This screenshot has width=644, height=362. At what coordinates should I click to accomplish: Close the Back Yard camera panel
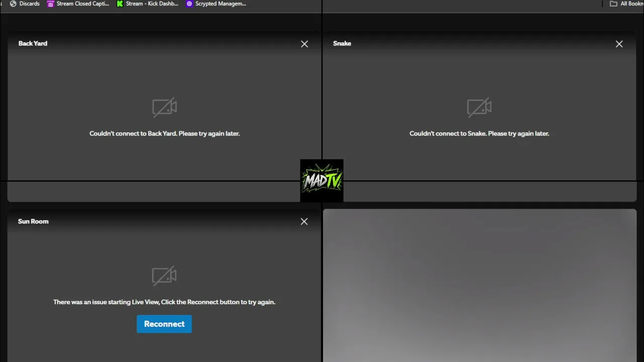point(304,44)
